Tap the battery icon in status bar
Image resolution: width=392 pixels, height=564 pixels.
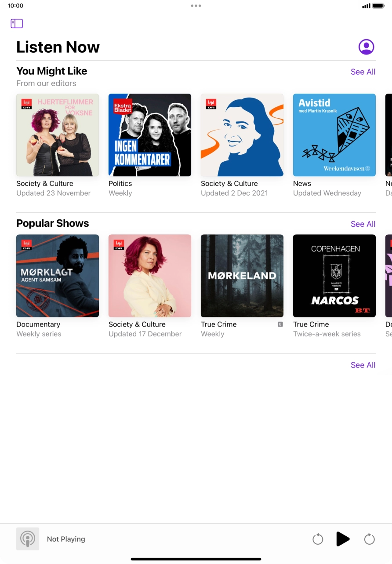coord(378,6)
